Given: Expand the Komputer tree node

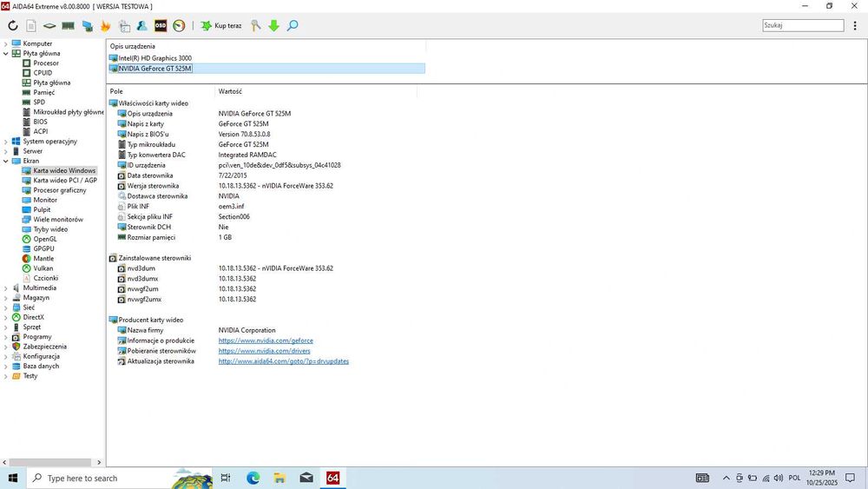Looking at the screenshot, I should [5, 43].
